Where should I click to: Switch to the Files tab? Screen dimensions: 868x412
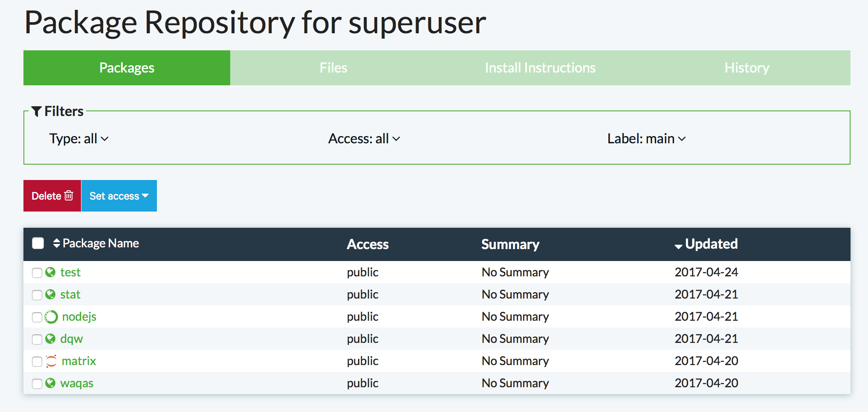click(x=333, y=68)
